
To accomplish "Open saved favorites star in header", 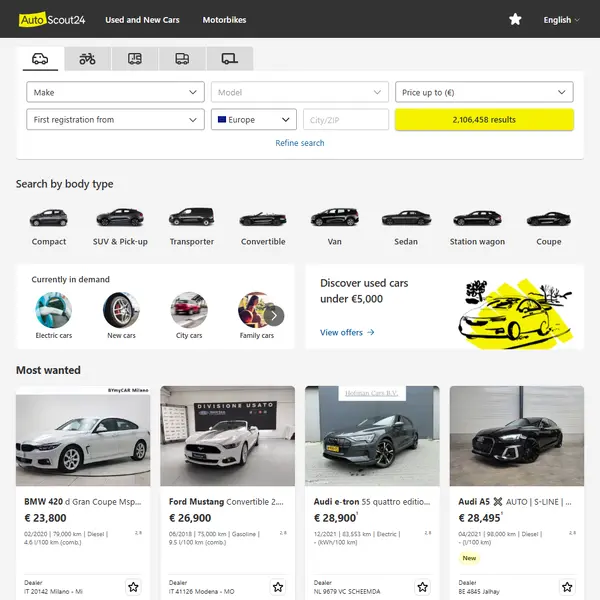I will click(x=515, y=19).
